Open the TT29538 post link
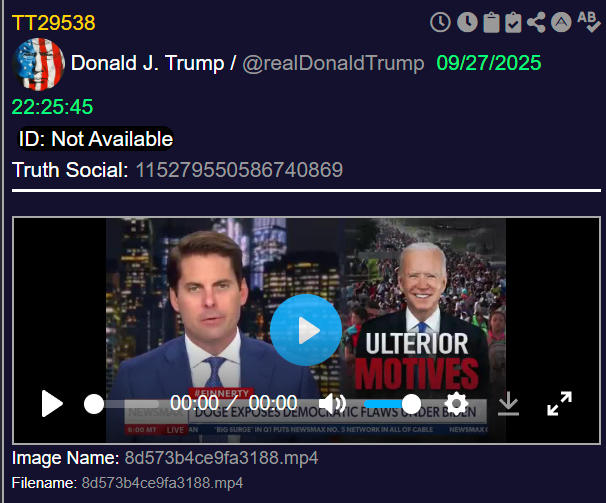 [x=53, y=23]
